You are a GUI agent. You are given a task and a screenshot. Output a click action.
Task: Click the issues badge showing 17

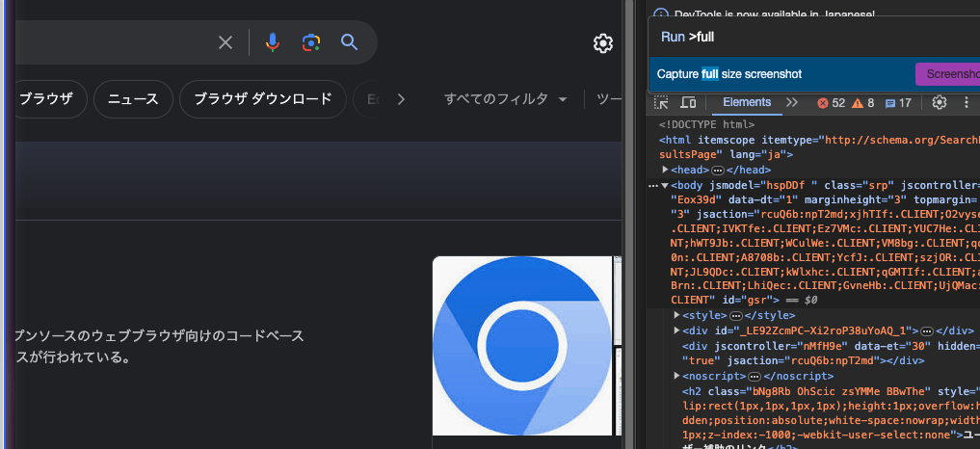[899, 103]
